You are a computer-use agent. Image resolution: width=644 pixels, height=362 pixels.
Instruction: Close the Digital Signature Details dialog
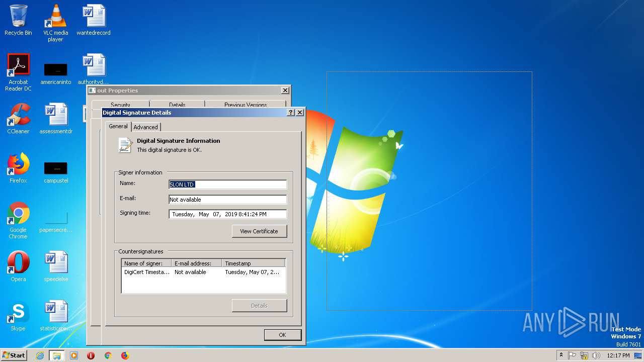pyautogui.click(x=300, y=113)
